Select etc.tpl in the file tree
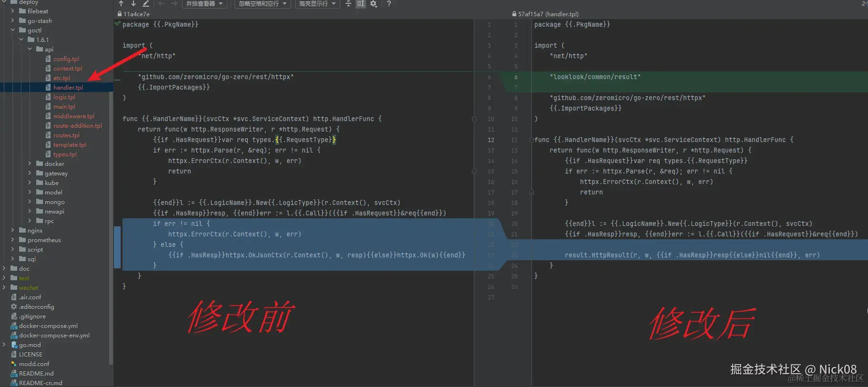The height and width of the screenshot is (387, 868). coord(61,78)
